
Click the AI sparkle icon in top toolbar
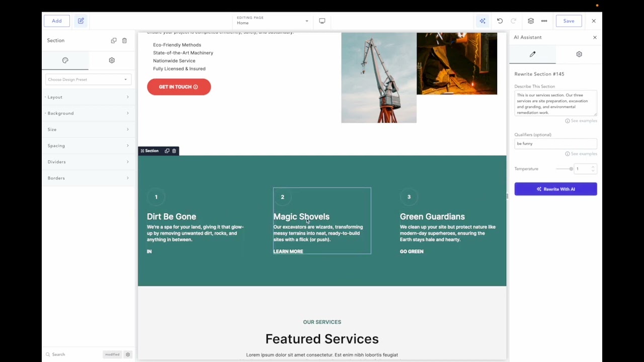(482, 21)
